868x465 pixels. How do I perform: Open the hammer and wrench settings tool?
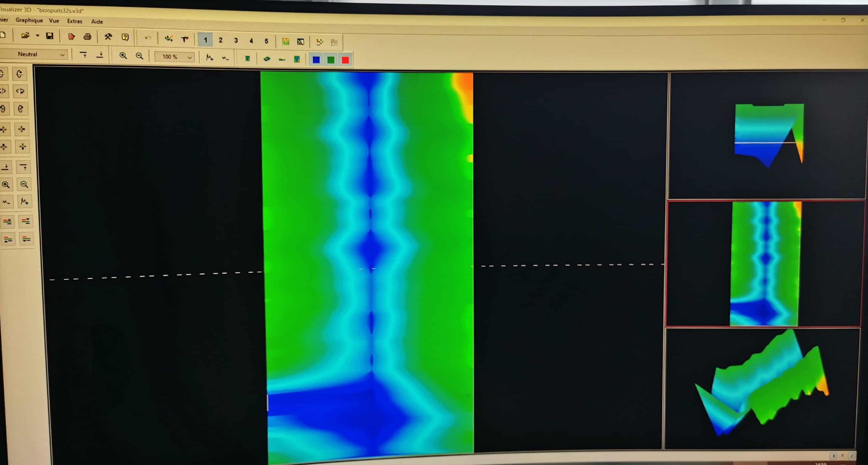[108, 37]
